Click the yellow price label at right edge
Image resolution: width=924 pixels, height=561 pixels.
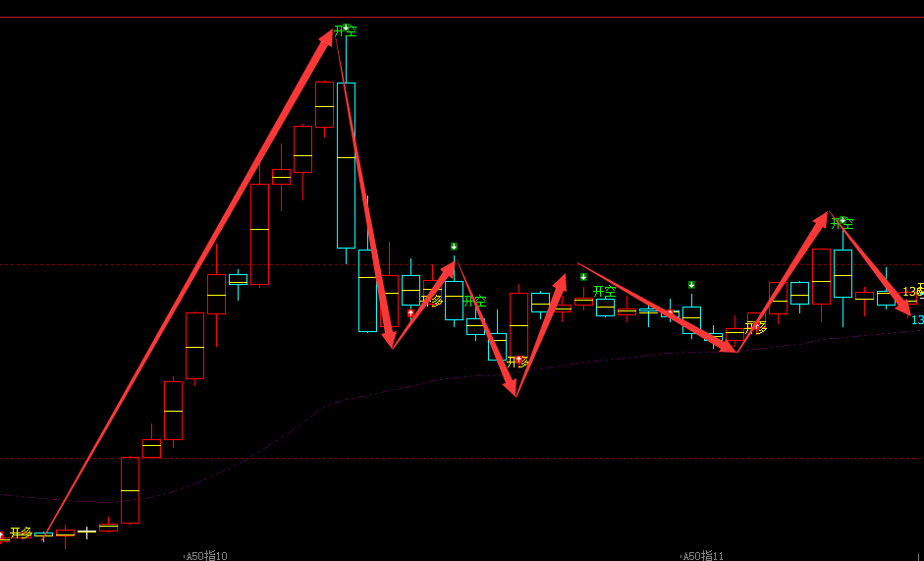pos(913,292)
